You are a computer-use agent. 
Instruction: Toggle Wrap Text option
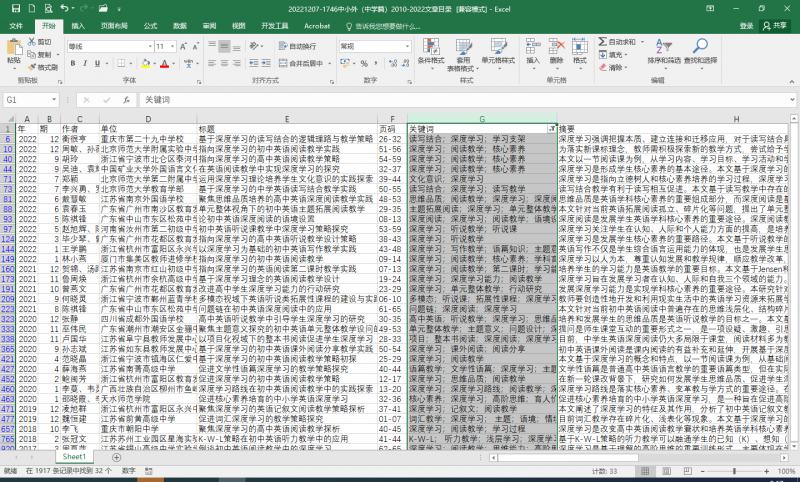297,46
